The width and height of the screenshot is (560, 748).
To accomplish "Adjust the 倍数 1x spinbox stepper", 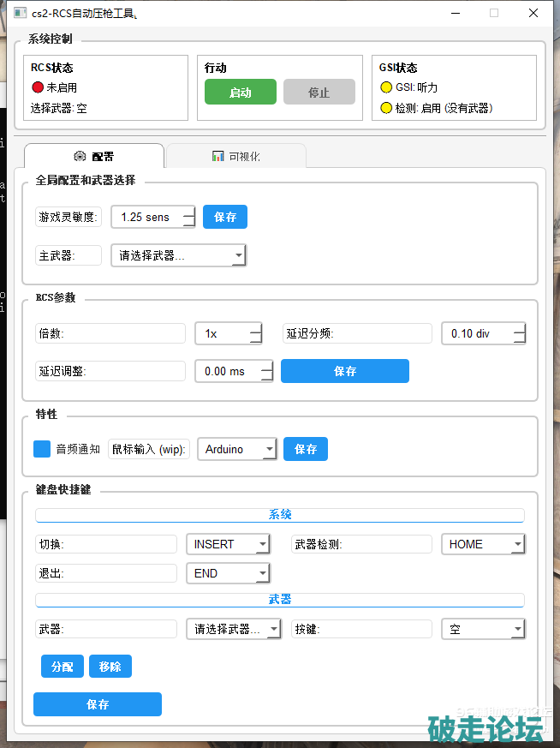I will 255,333.
